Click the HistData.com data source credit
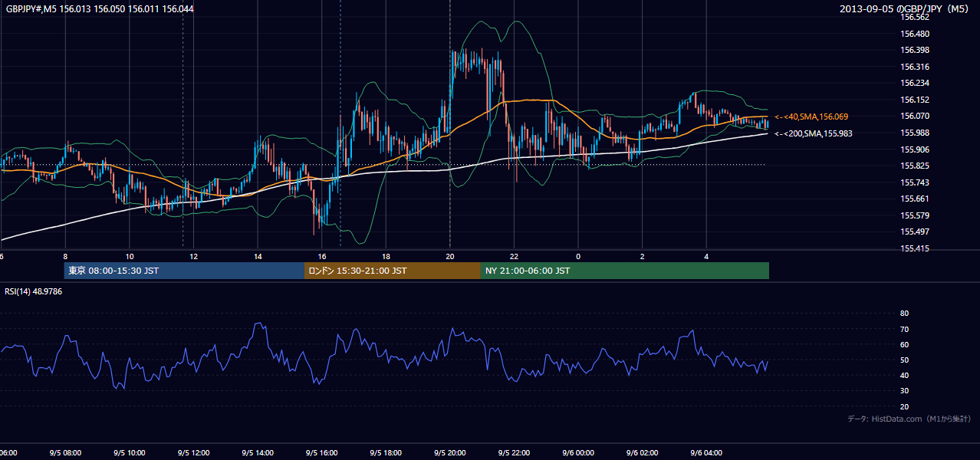The image size is (980, 460). pos(909,419)
